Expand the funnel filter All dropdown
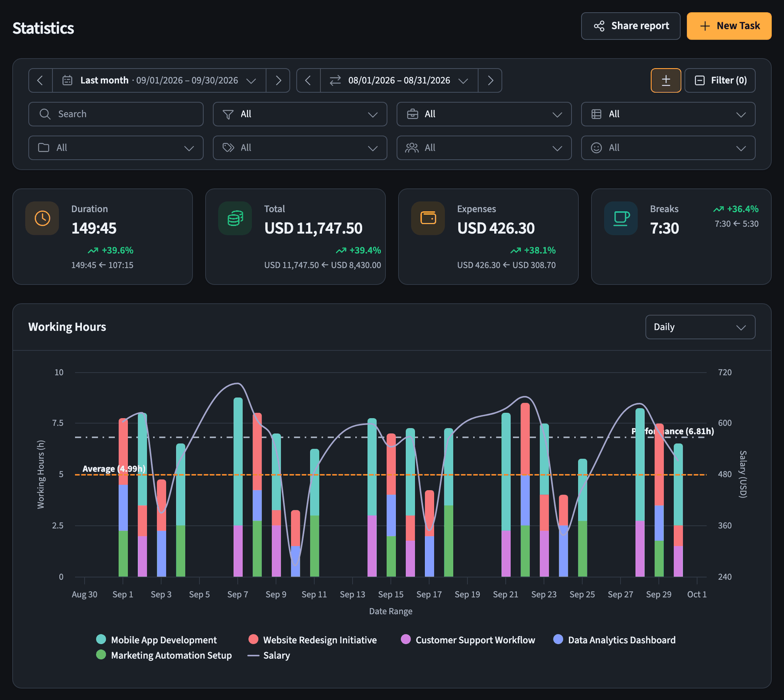 coord(300,114)
